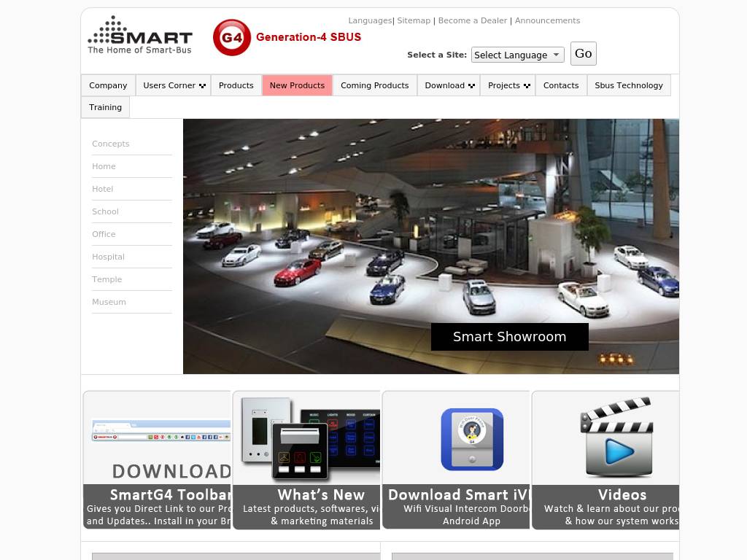Open the Sbus Technology menu item
The height and width of the screenshot is (560, 747).
point(628,85)
